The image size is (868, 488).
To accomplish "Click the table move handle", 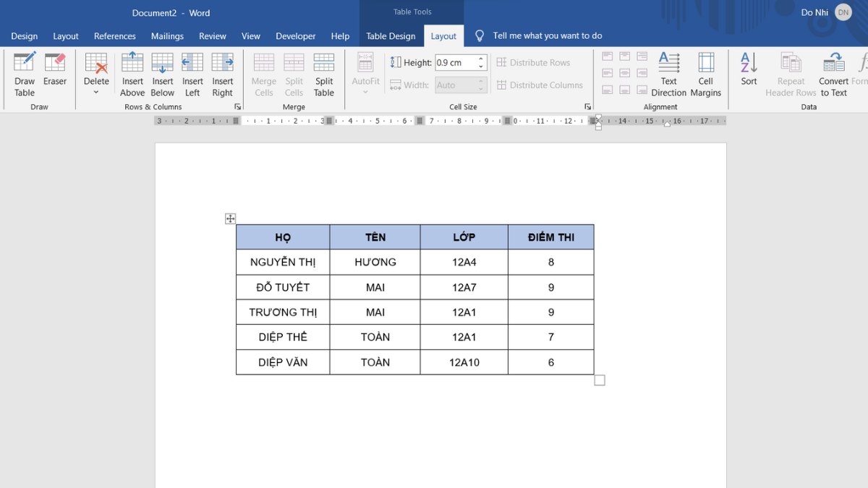I will coord(230,218).
